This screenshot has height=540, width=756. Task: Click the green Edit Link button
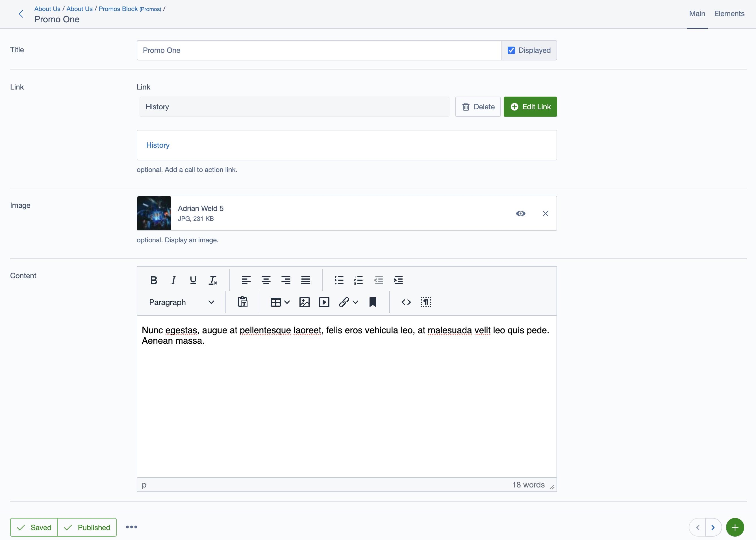(530, 107)
